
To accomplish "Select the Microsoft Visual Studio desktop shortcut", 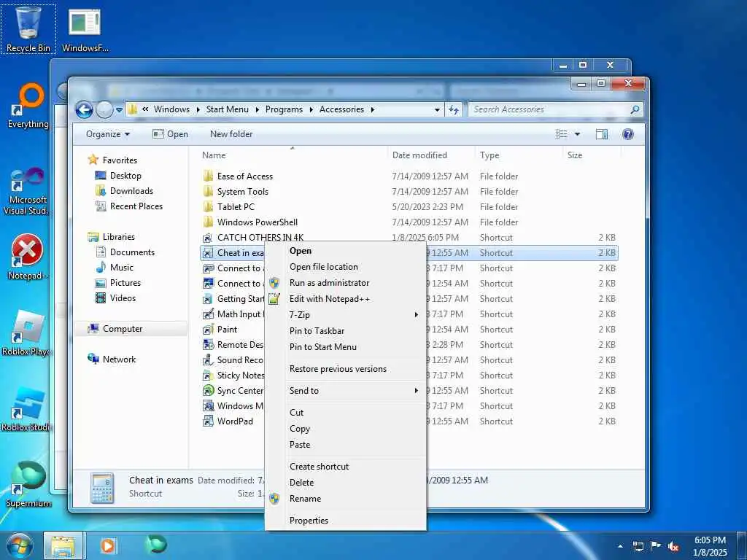I will pyautogui.click(x=27, y=190).
